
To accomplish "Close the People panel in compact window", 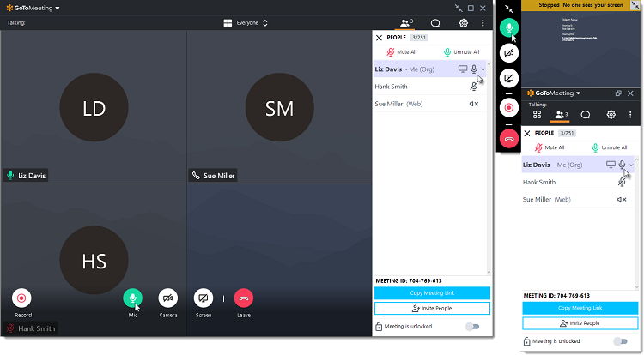I will [527, 133].
